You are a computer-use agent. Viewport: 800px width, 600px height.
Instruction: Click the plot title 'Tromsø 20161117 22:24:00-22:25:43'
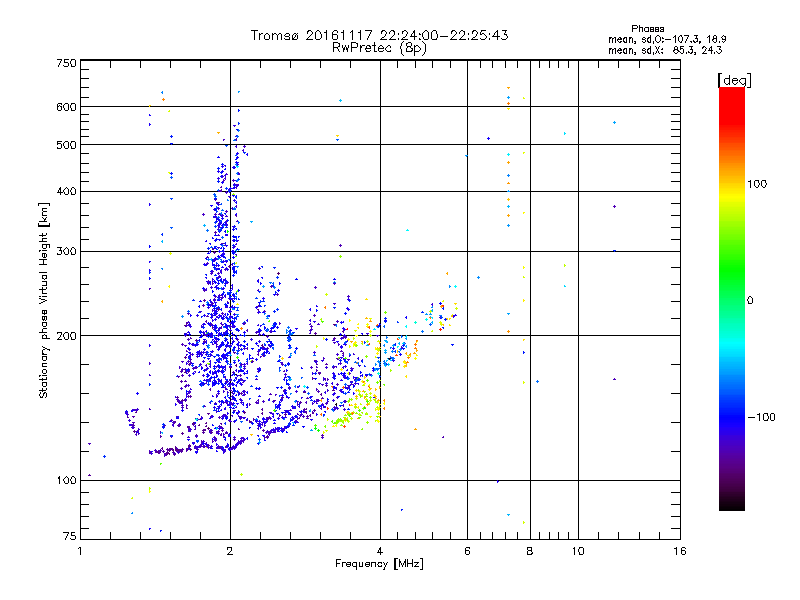(379, 35)
